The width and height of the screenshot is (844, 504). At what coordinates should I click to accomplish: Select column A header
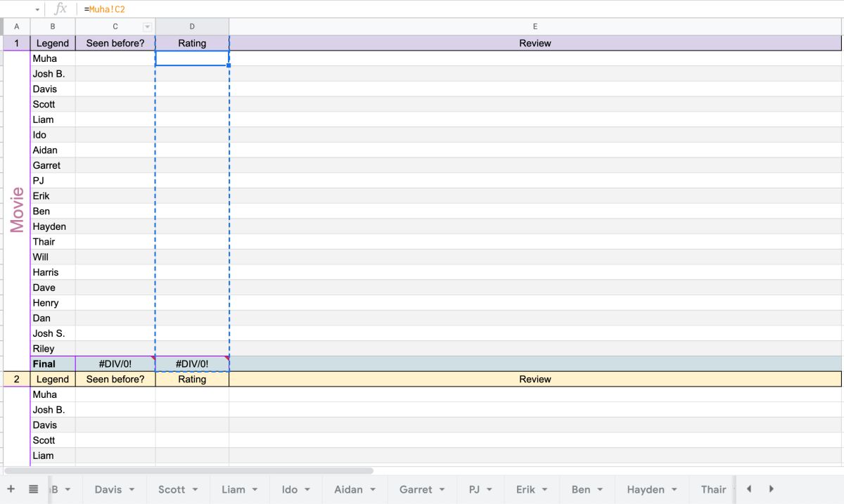click(x=17, y=27)
